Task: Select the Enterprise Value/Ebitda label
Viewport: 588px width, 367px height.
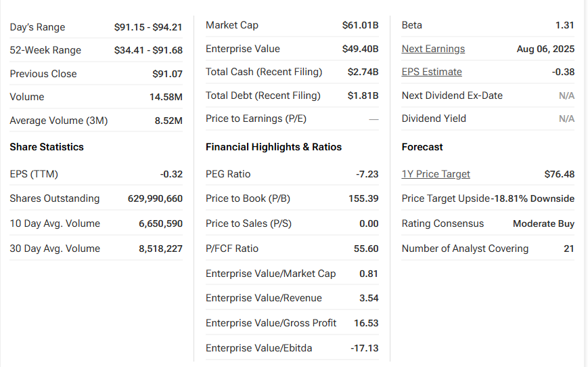Action: [258, 348]
